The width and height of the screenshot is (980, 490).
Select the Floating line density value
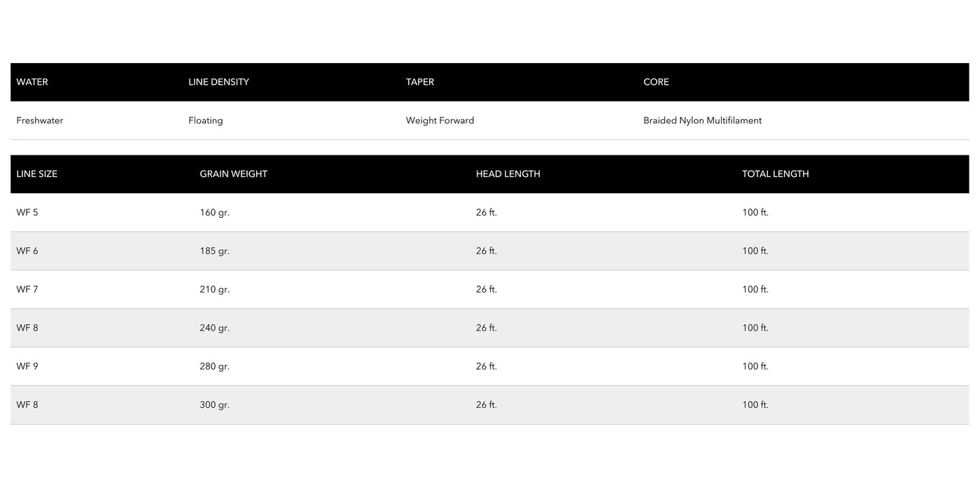[206, 120]
